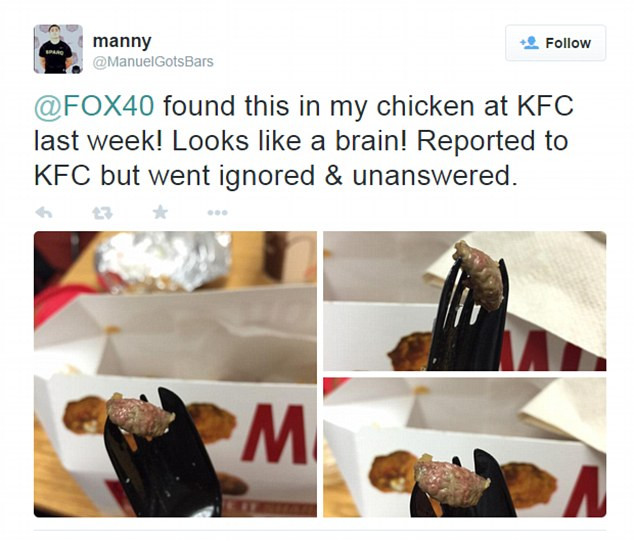Click the Follow button
The width and height of the screenshot is (634, 541).
point(556,43)
